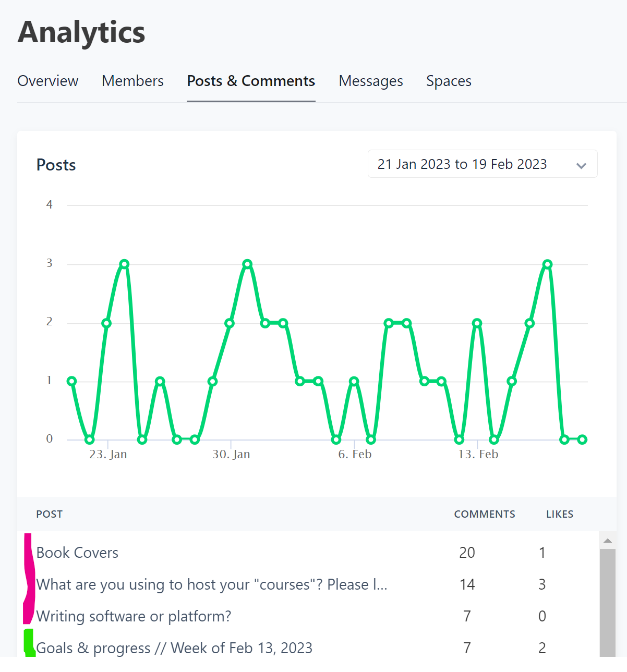Viewport: 627px width, 672px height.
Task: Sort by the LIKES column header
Action: (559, 515)
